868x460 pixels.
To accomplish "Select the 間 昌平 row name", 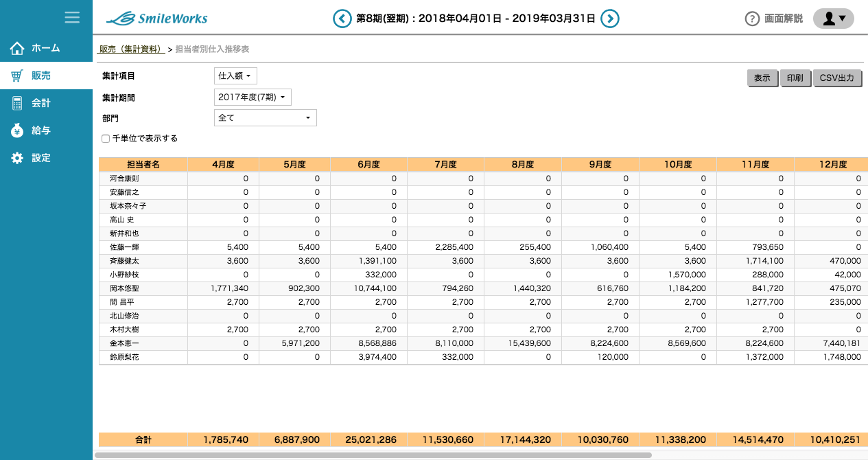I will click(122, 302).
